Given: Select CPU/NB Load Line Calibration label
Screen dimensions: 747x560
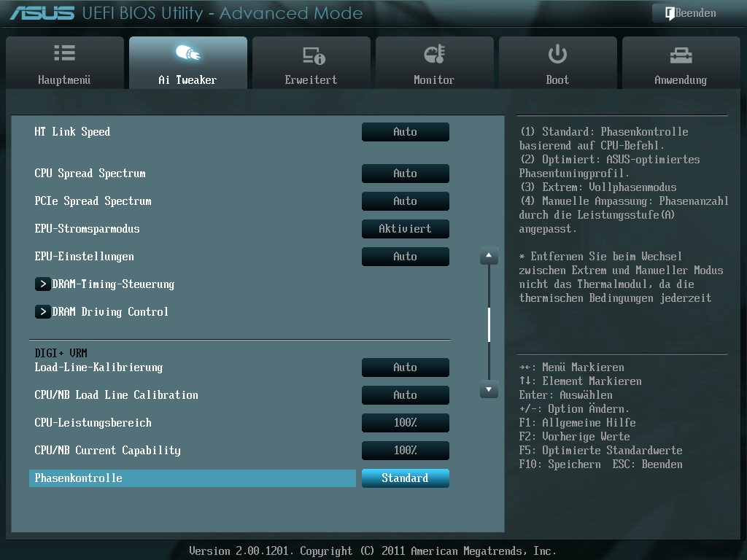Looking at the screenshot, I should tap(116, 394).
